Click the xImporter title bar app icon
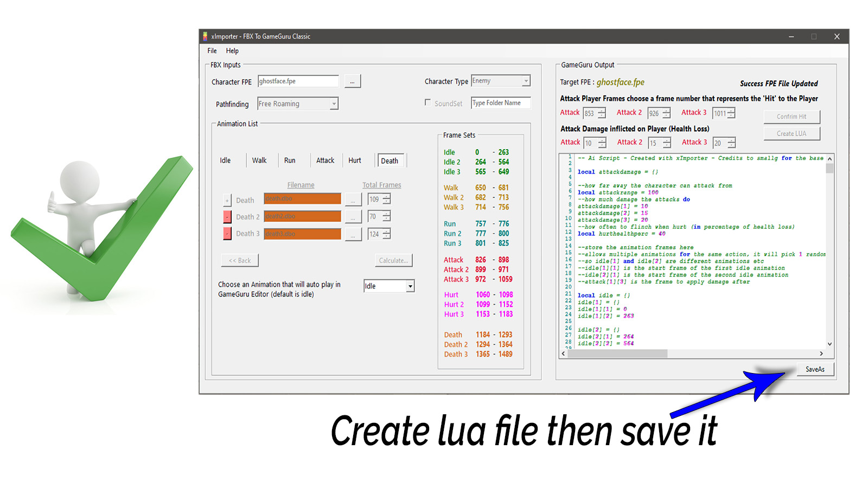Image resolution: width=868 pixels, height=488 pixels. [205, 36]
